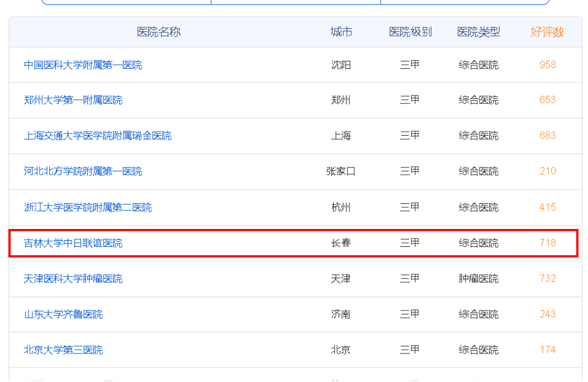Select the city cell 北京
This screenshot has width=588, height=382.
coord(341,350)
